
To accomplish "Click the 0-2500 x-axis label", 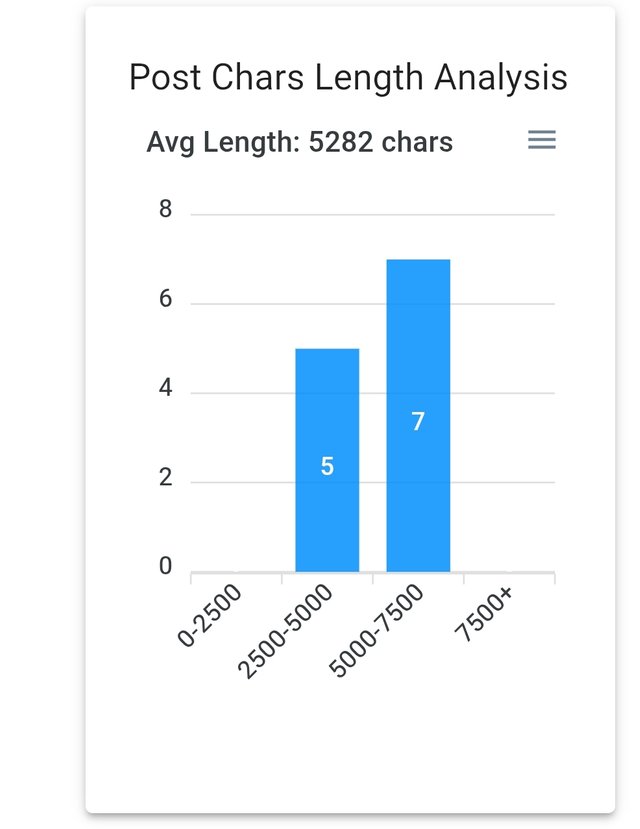I will [x=210, y=616].
